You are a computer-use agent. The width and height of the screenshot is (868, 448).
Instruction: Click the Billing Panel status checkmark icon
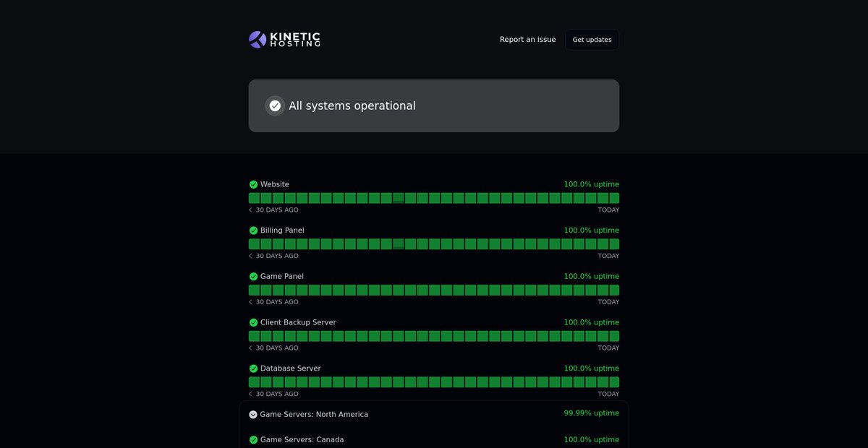coord(253,231)
